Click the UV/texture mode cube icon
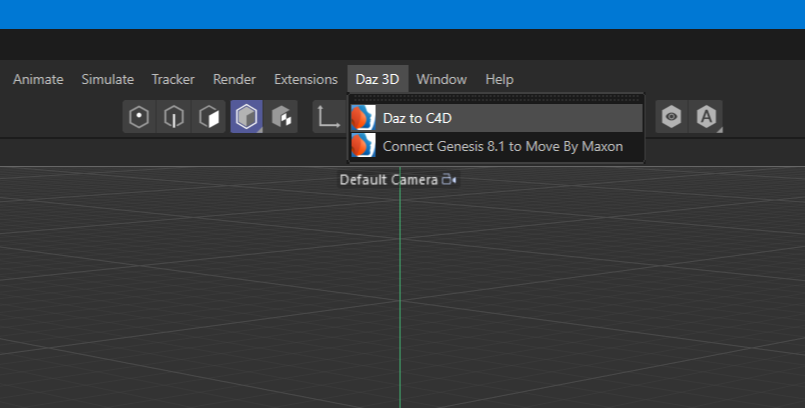805x408 pixels. coord(282,117)
